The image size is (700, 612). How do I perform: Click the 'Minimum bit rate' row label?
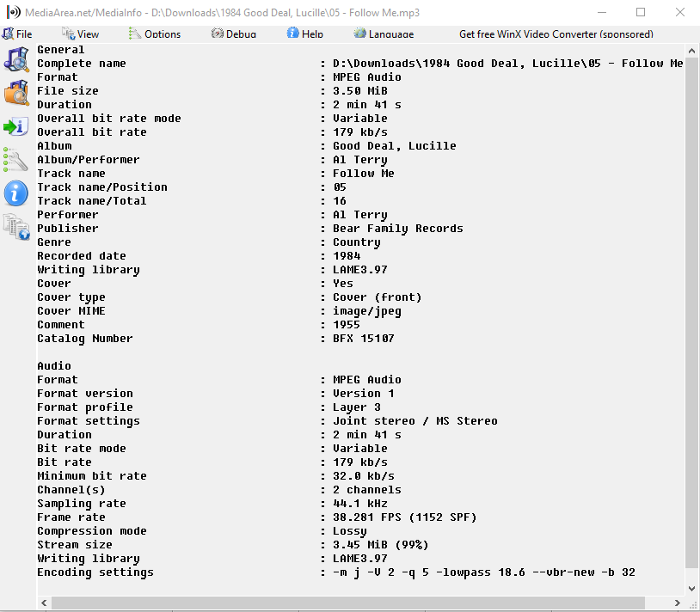91,476
